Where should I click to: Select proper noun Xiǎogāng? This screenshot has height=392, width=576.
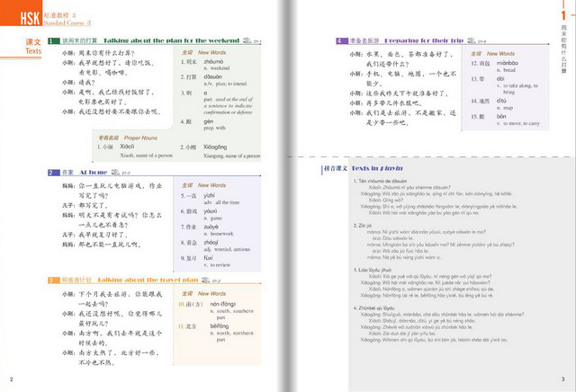tap(215, 147)
